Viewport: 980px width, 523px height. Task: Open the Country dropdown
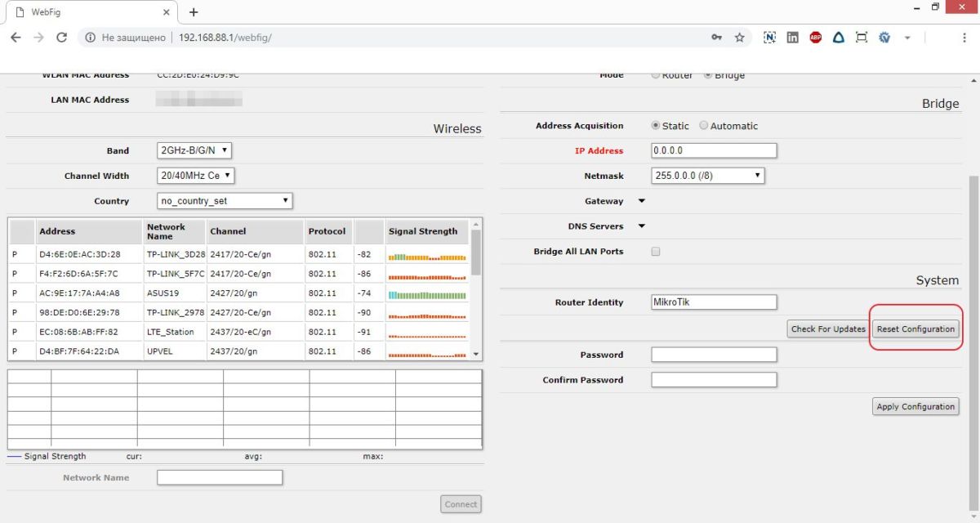point(225,201)
